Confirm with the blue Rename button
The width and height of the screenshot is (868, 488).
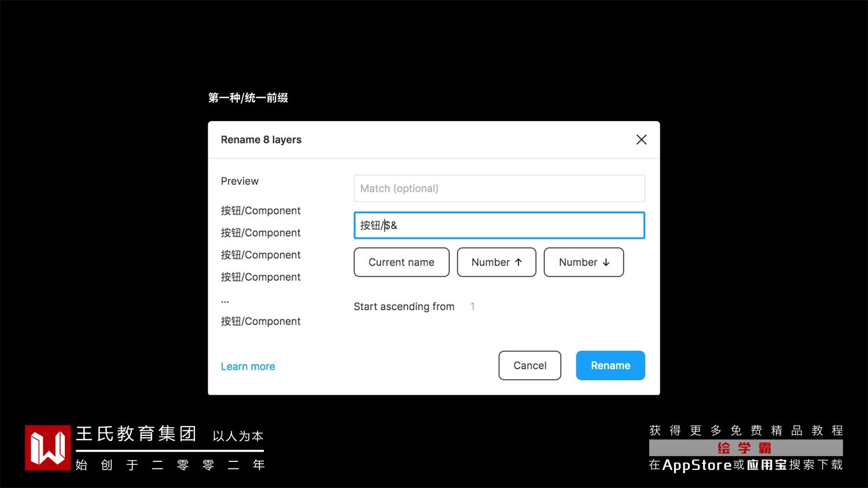coord(610,365)
